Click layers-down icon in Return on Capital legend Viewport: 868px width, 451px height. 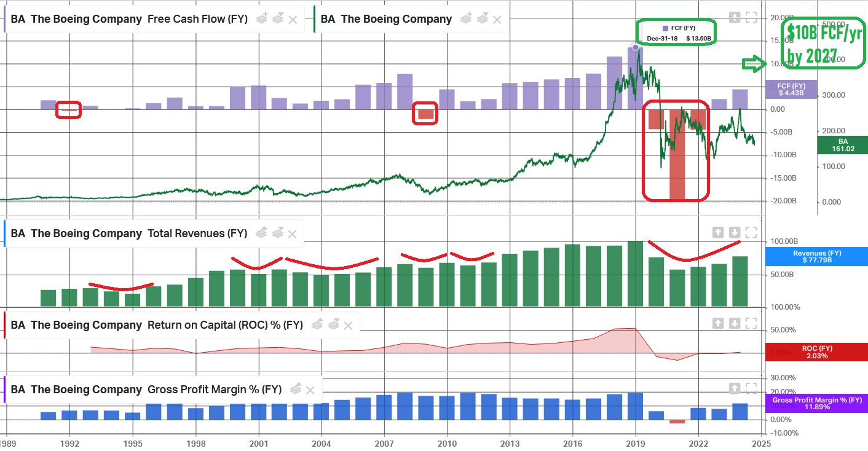click(x=334, y=324)
